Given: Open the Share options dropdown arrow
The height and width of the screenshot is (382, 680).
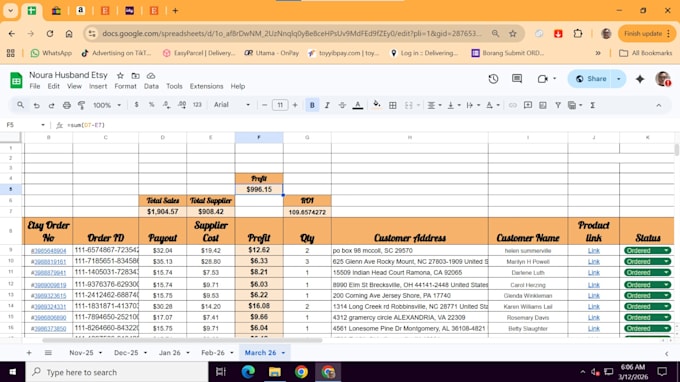Looking at the screenshot, I should click(619, 79).
